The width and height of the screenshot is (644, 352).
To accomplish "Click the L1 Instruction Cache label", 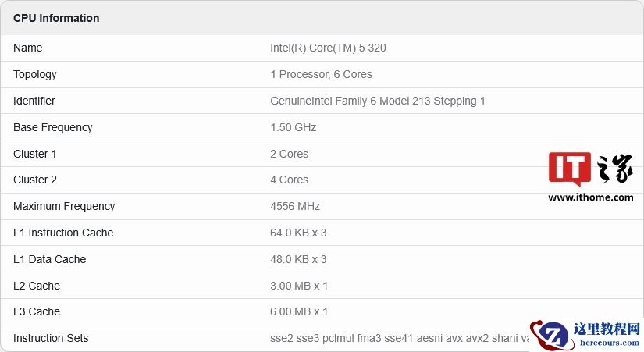I will (x=63, y=233).
